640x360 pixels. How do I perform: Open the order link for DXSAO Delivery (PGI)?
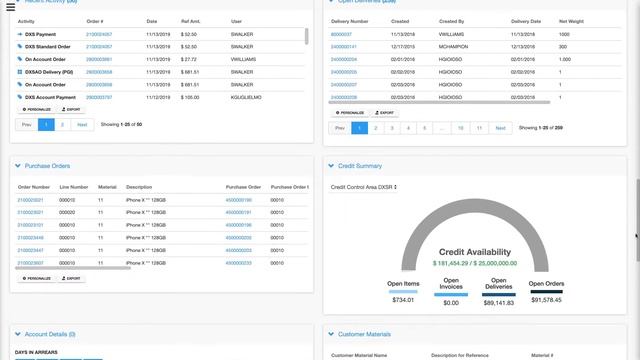click(99, 72)
